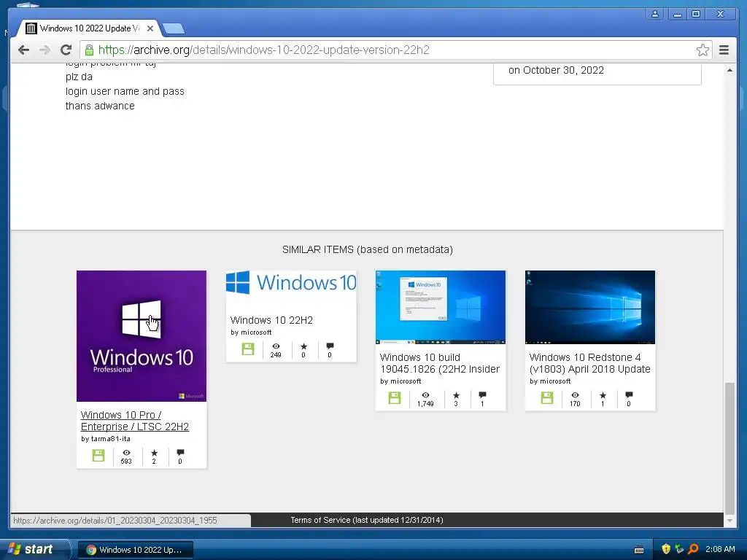Click the Chrome taskbar button for Windows 10 2022 Up...

(136, 550)
